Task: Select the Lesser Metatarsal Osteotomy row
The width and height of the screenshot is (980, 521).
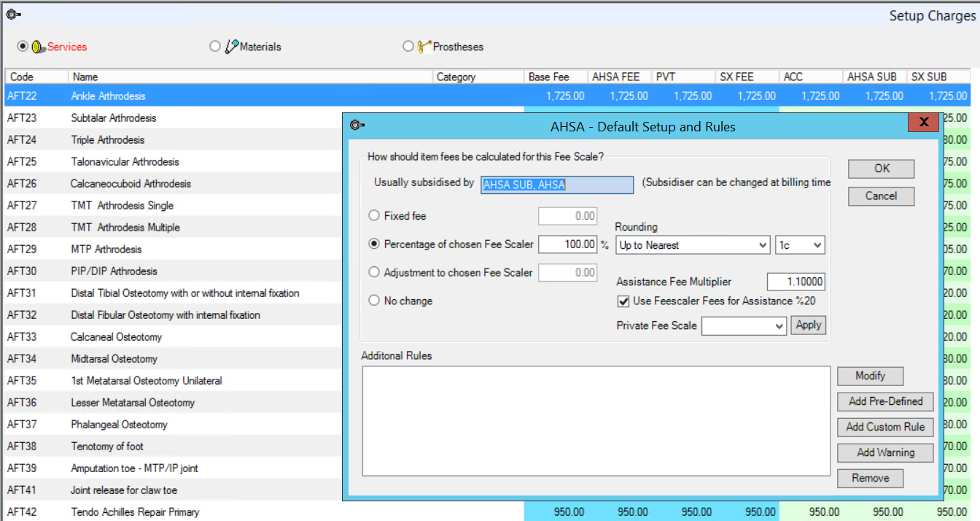Action: 174,402
